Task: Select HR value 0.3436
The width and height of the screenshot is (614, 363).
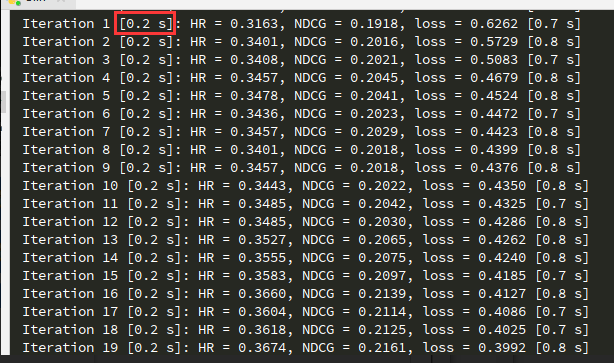Action: (254, 114)
